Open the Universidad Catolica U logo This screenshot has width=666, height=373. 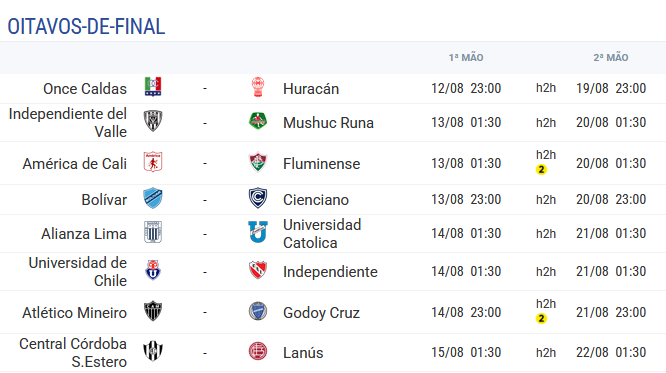(258, 232)
